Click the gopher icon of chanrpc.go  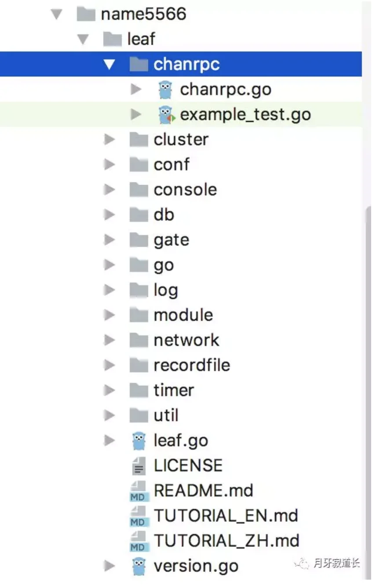point(165,90)
